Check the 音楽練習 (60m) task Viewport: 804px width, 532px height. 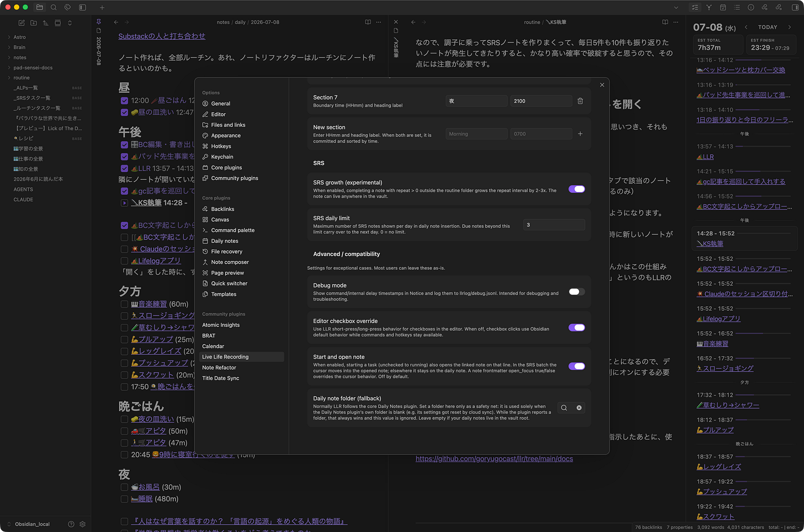(x=124, y=304)
